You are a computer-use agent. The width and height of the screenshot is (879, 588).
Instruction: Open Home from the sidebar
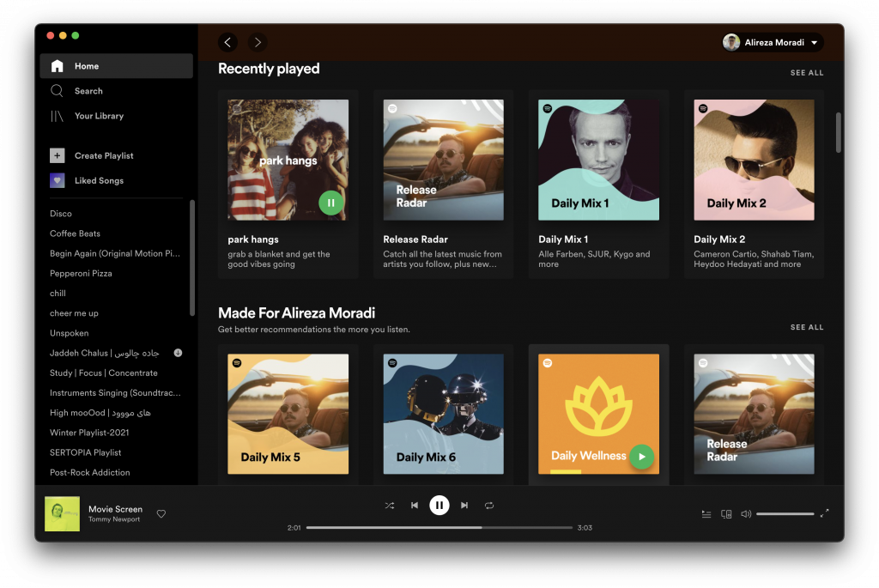117,66
